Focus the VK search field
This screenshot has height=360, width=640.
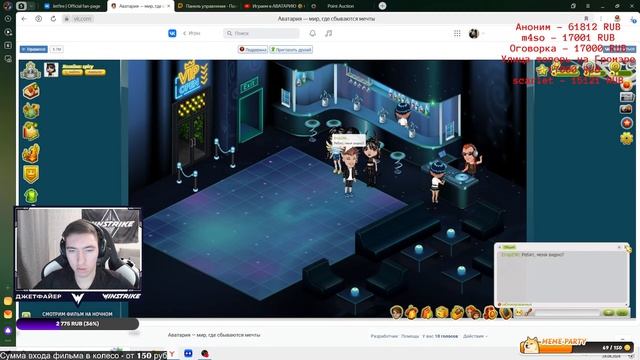[x=261, y=33]
